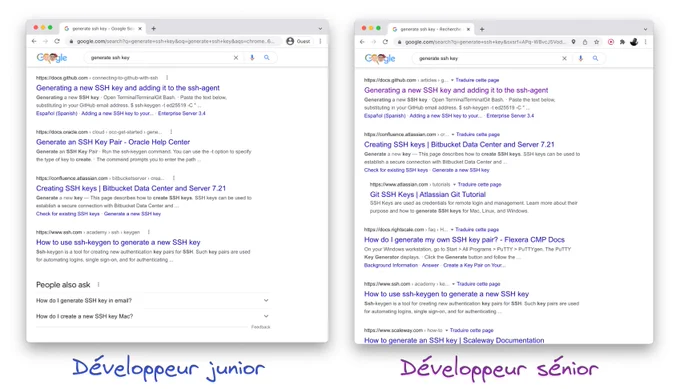Expand 'How do I generate SSH key in email?'

(x=153, y=300)
